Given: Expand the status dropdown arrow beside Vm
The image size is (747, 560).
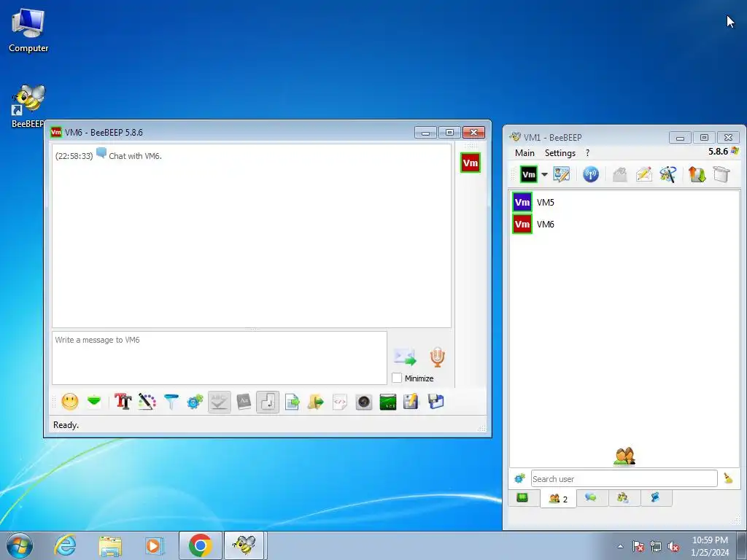Looking at the screenshot, I should click(544, 175).
